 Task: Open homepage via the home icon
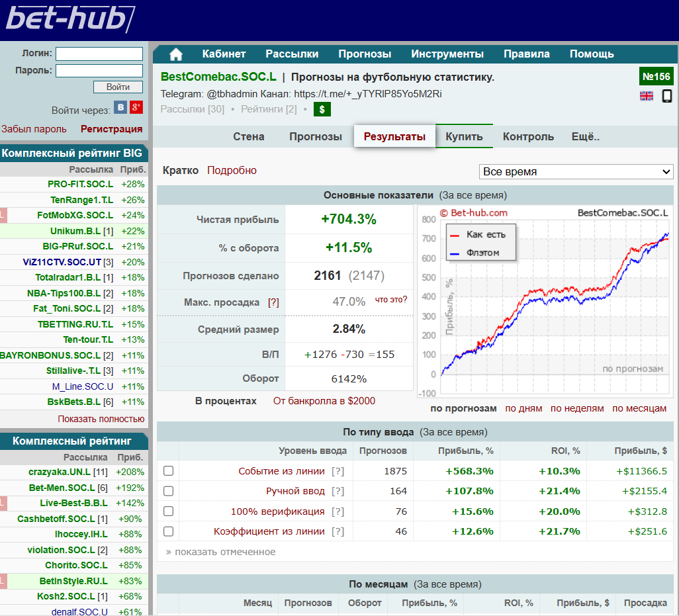(x=175, y=54)
